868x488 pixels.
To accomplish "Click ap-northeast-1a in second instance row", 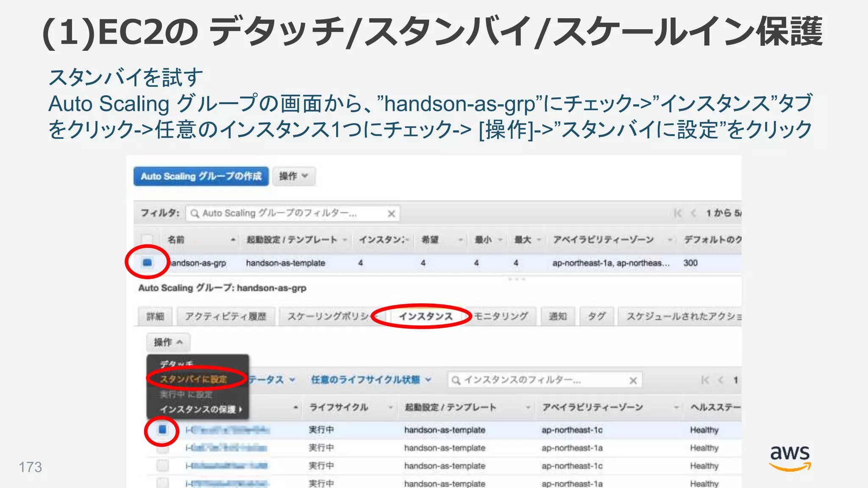I will [x=572, y=448].
